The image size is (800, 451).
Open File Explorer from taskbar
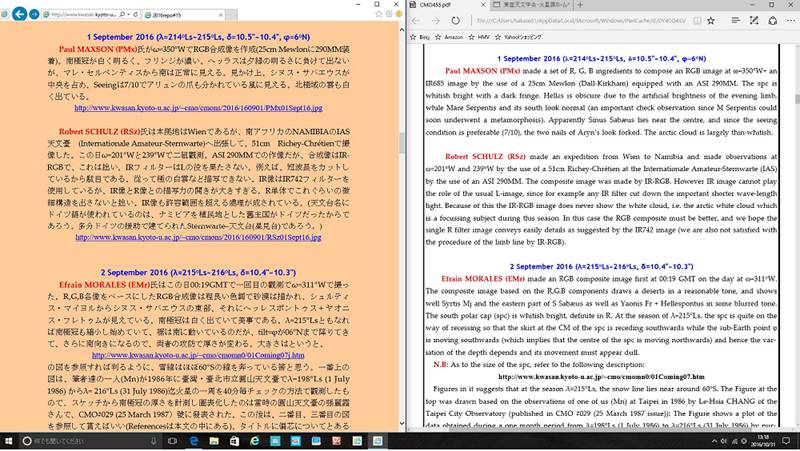(214, 441)
